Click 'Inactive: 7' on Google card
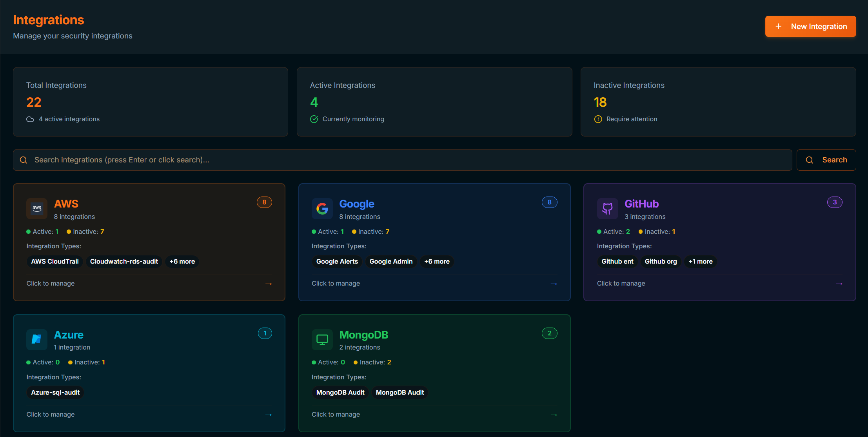The height and width of the screenshot is (437, 868). point(371,232)
